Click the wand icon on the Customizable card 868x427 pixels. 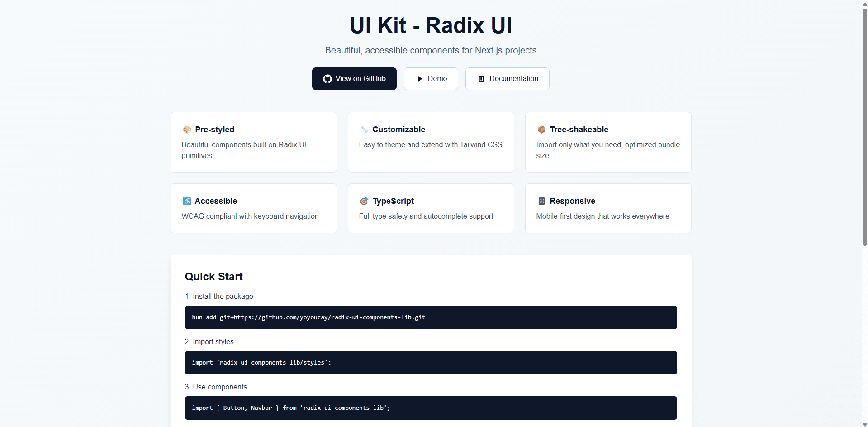[x=364, y=130]
